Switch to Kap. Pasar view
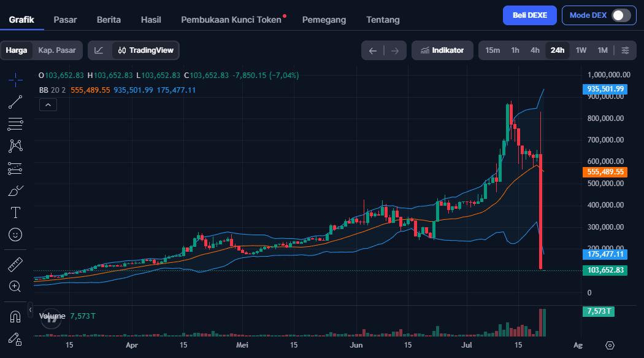 click(57, 50)
